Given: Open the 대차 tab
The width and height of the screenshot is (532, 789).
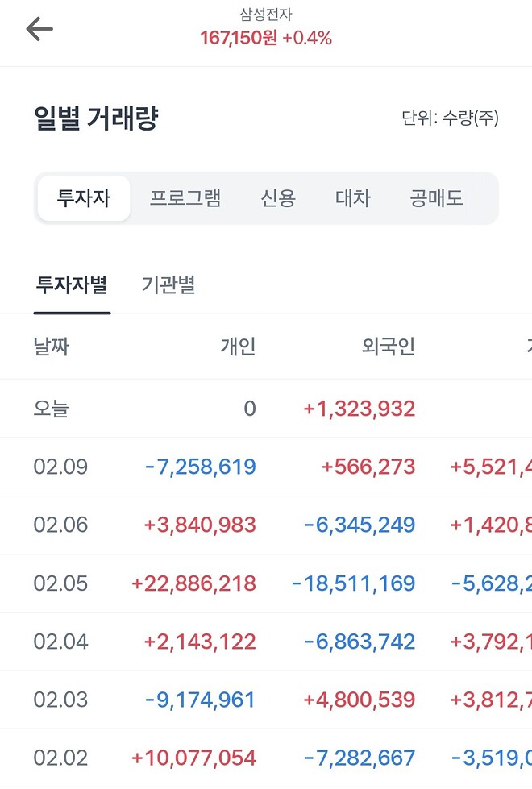Looking at the screenshot, I should coord(352,197).
